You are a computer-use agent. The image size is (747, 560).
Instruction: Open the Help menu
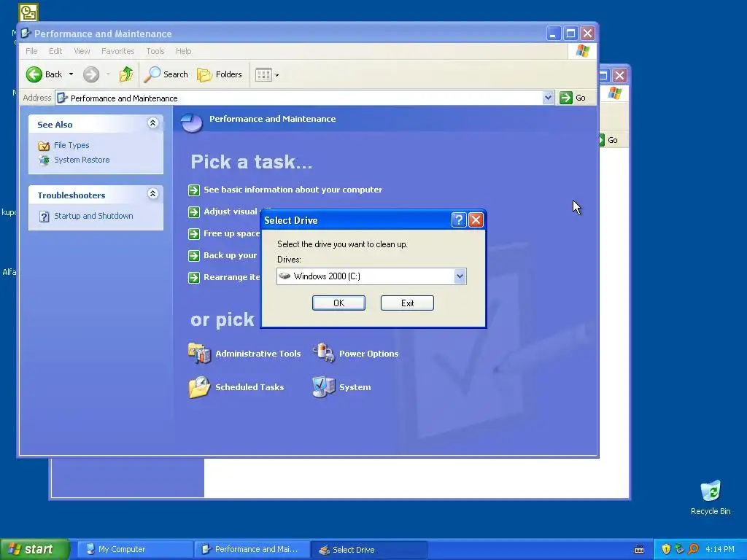click(x=183, y=51)
